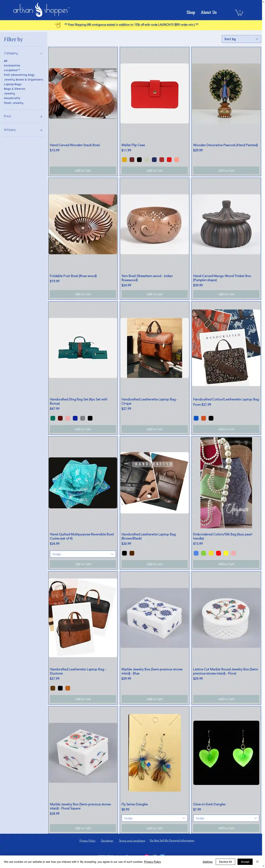Select the blue Cotton/Leatherette Laptop Bag swatch
Image resolution: width=265 pixels, height=868 pixels.
[196, 418]
